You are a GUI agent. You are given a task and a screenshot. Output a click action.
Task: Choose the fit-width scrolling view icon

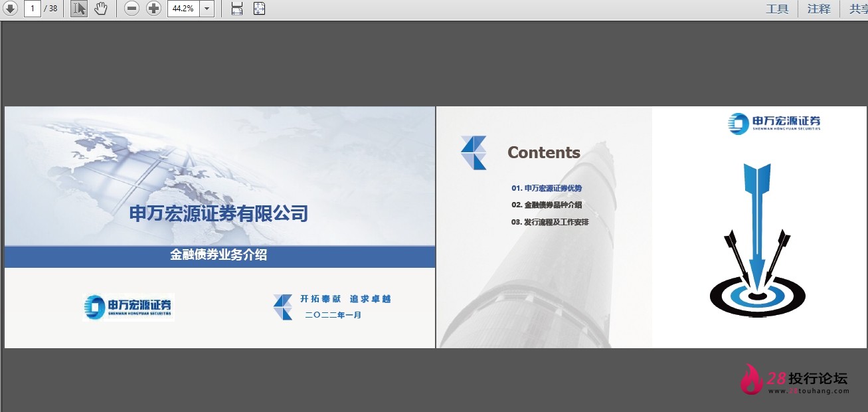coord(237,9)
